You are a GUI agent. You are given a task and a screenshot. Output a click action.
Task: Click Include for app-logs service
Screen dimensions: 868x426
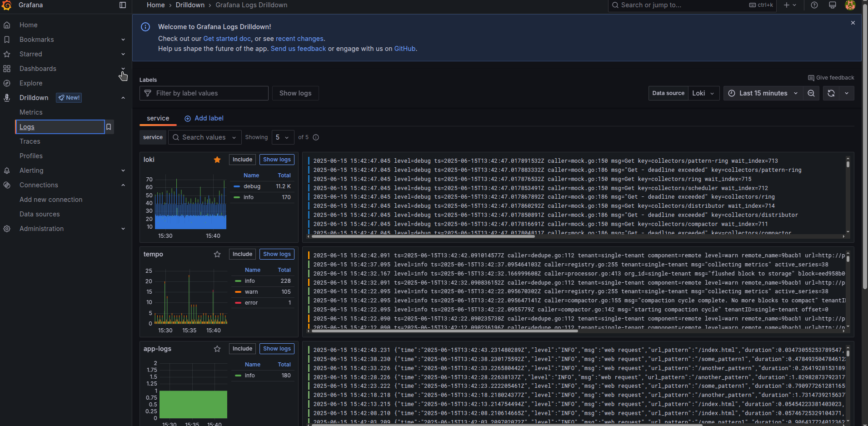(x=242, y=349)
